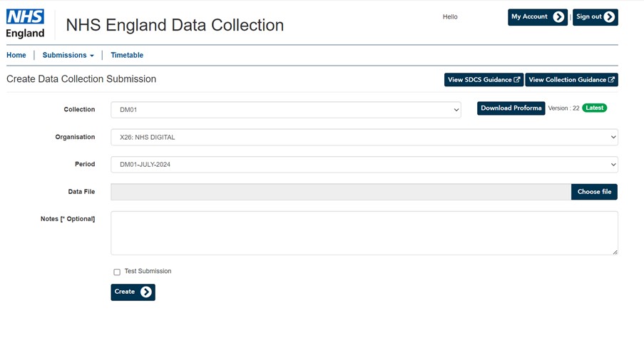Viewport: 644px width, 348px height.
Task: Open View SDCS Guidance link
Action: click(x=484, y=80)
